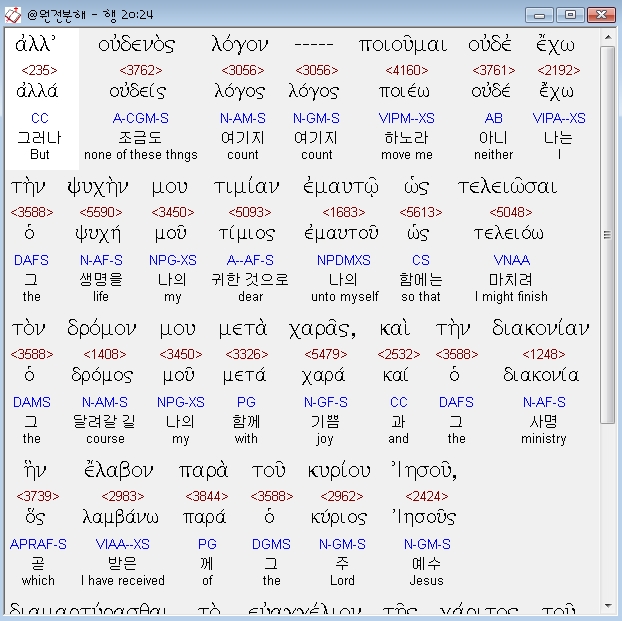
Task: Click the parsing code VIAA--XS
Action: coord(123,544)
